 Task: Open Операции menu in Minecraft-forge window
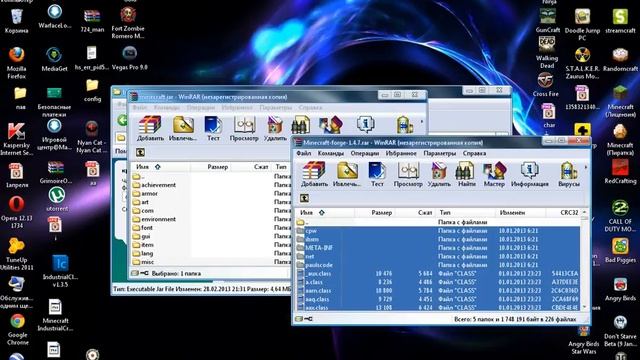point(364,153)
